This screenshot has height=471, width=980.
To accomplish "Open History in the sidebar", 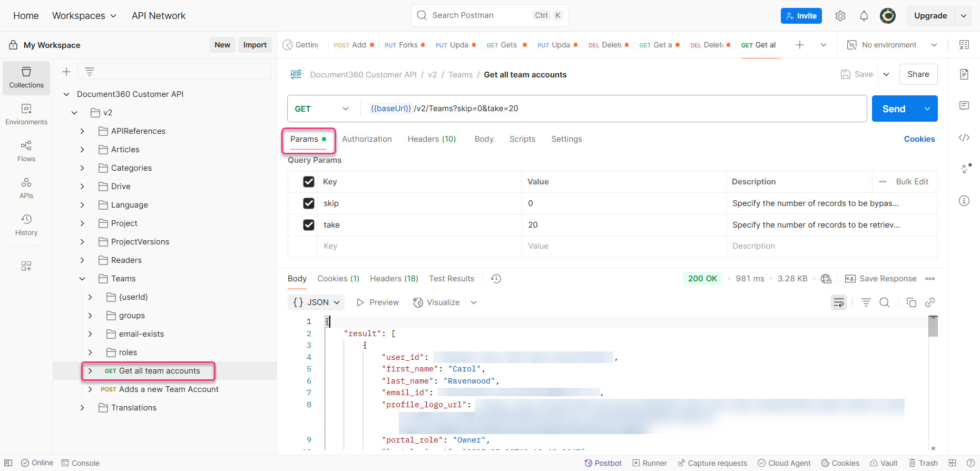I will 26,225.
